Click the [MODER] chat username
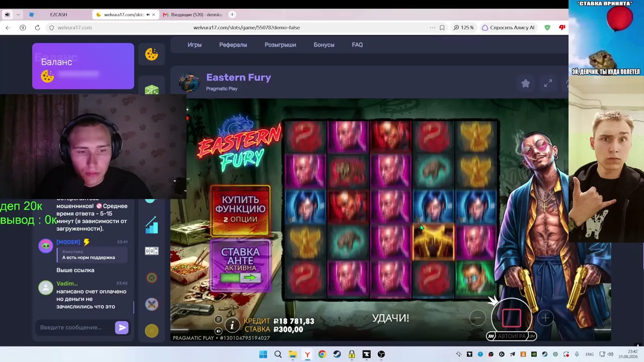 (68, 242)
